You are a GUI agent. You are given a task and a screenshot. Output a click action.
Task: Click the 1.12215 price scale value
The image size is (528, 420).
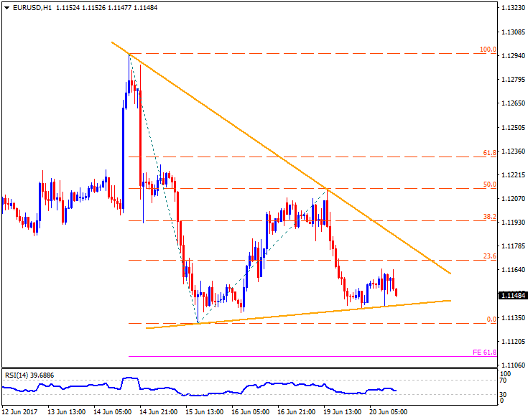(513, 175)
